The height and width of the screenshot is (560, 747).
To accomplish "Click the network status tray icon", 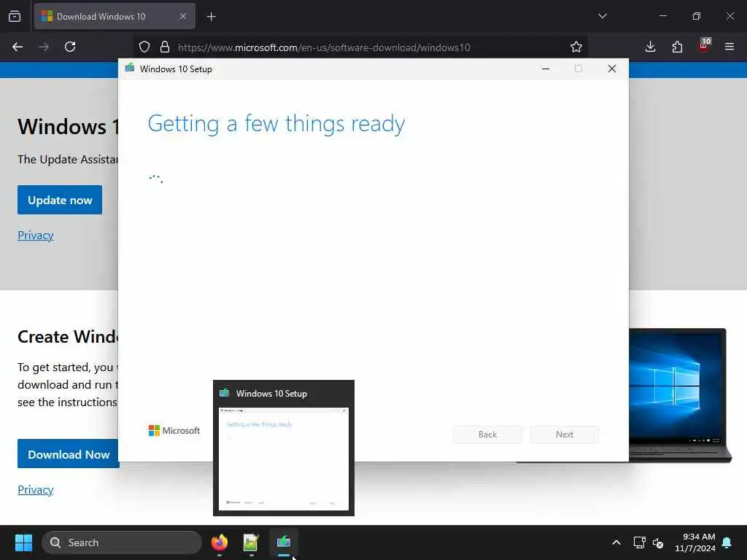I will (639, 542).
